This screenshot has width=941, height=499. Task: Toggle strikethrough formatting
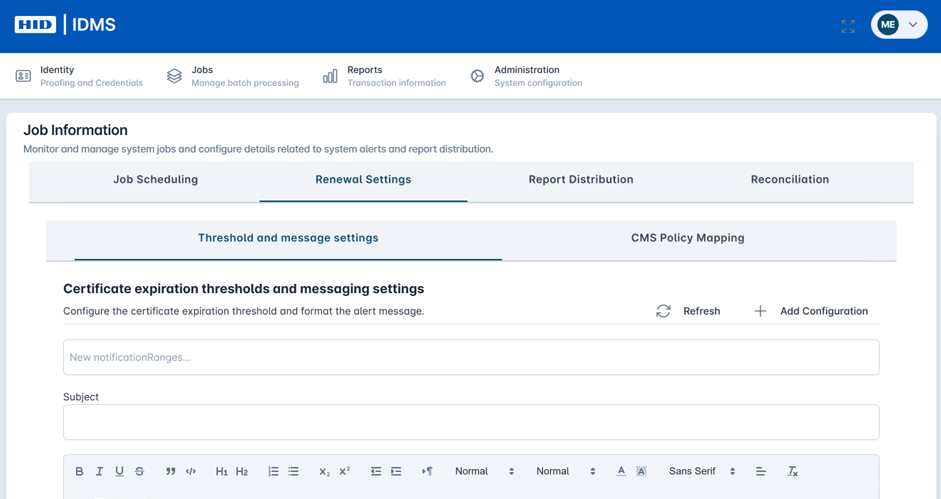[x=139, y=471]
